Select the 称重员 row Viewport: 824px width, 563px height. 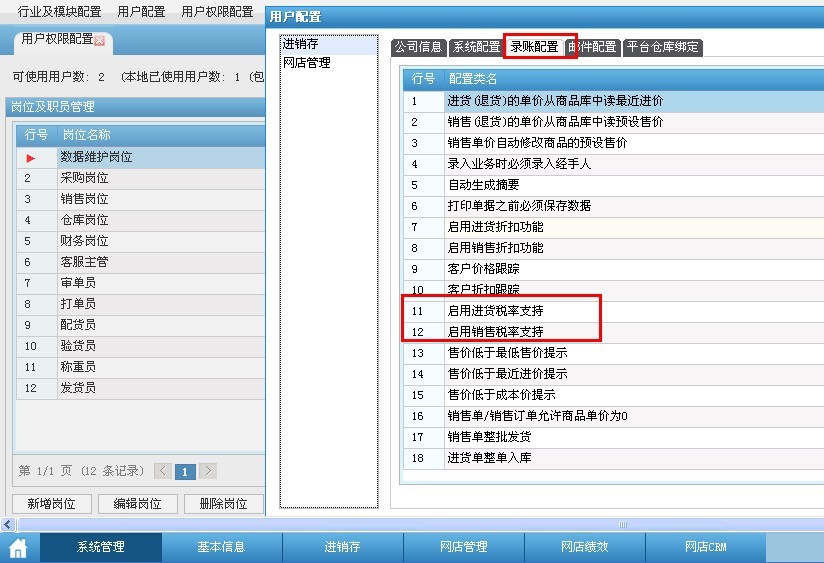pos(141,367)
